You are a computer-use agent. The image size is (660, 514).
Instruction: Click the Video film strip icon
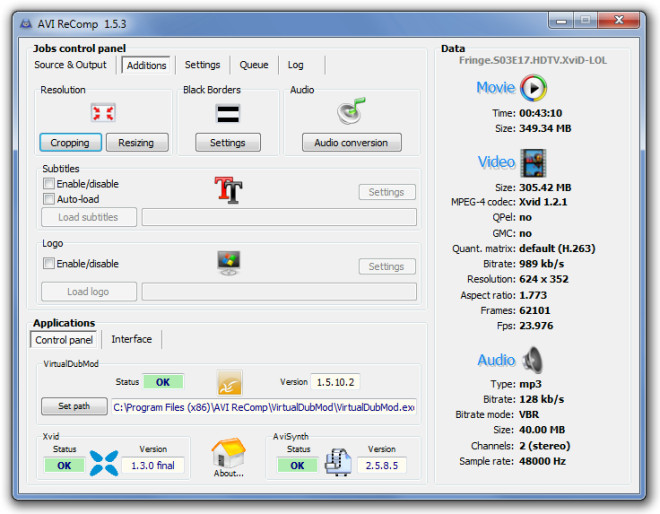[533, 162]
